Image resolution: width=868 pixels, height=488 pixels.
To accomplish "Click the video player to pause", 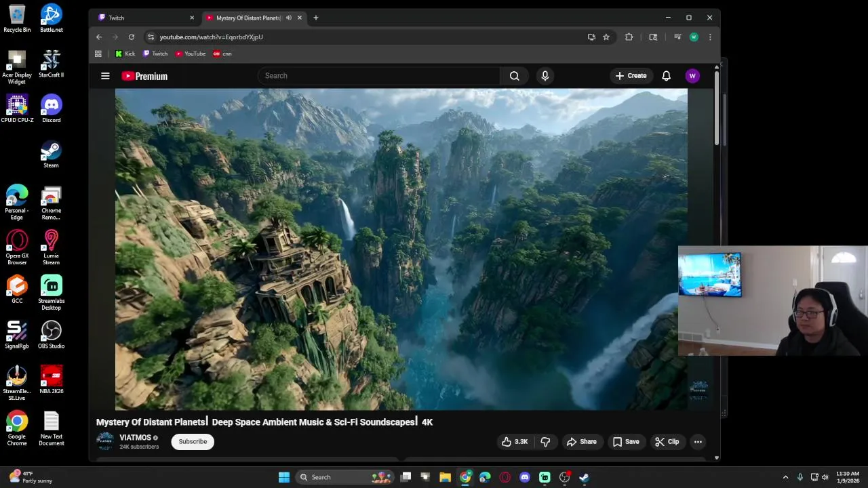I will click(401, 249).
